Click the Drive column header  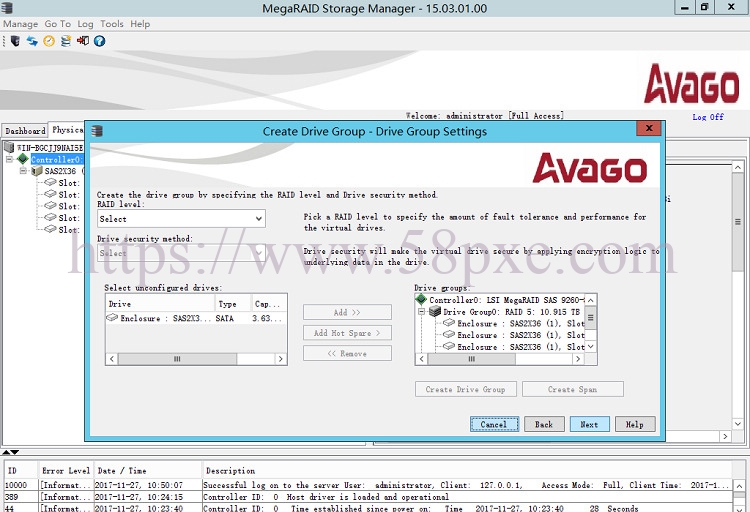[160, 303]
